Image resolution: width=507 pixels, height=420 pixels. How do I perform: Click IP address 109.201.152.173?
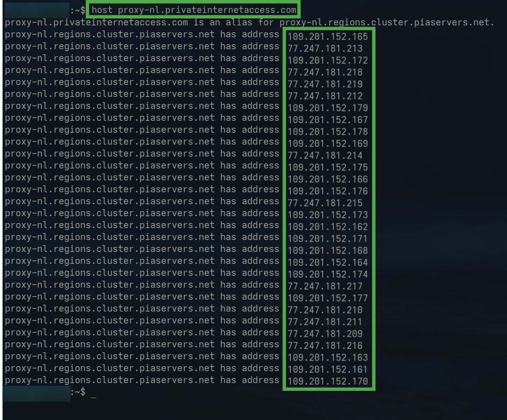[328, 215]
